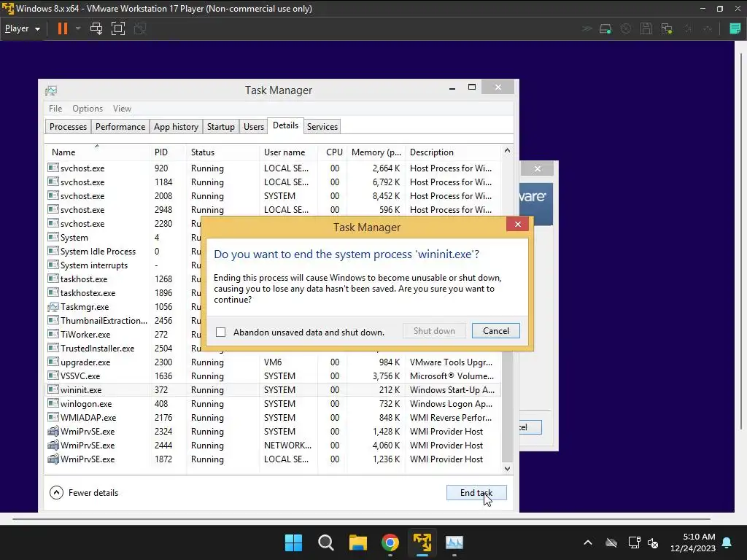The width and height of the screenshot is (747, 560).
Task: Switch to the Users tab
Action: tap(253, 127)
